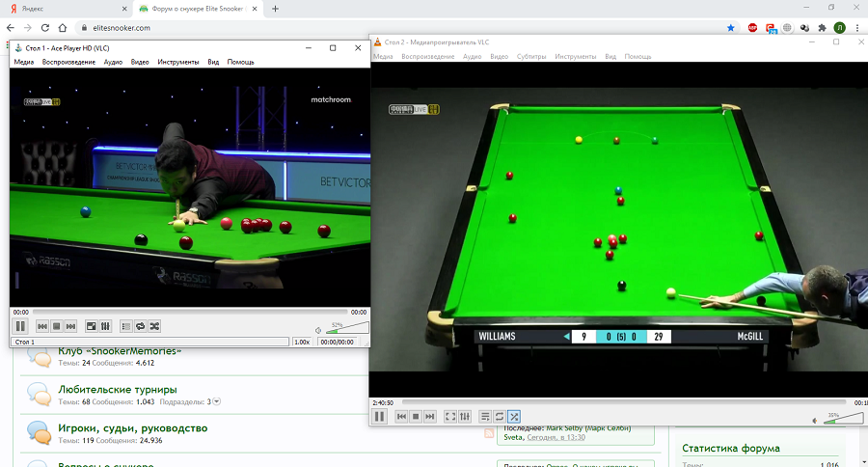
Task: Go to previous item in Стол 2 VLC window
Action: (401, 416)
